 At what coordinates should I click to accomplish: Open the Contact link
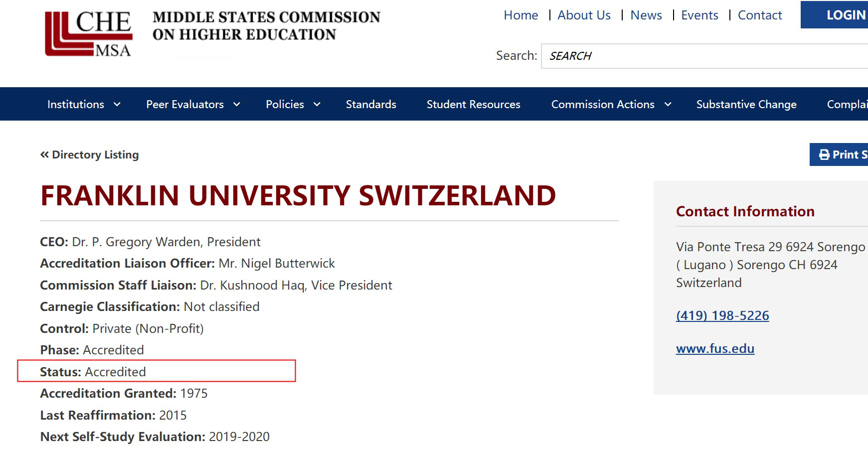(x=760, y=15)
